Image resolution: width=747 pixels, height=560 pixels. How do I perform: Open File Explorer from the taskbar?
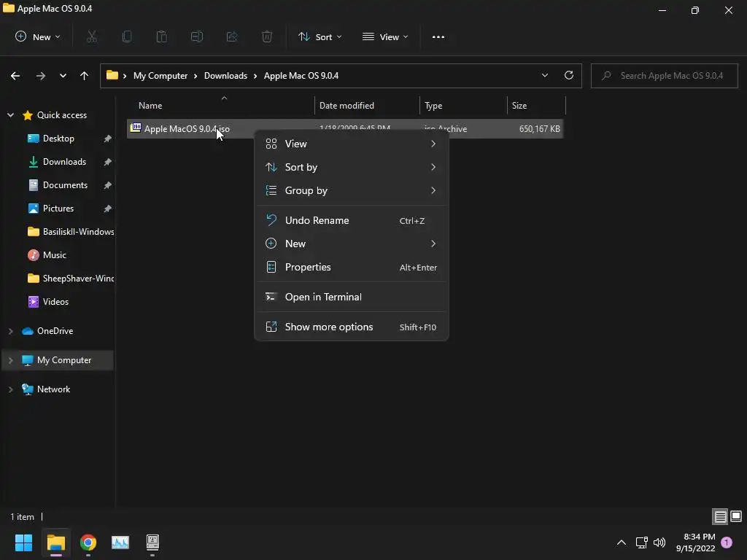tap(55, 542)
